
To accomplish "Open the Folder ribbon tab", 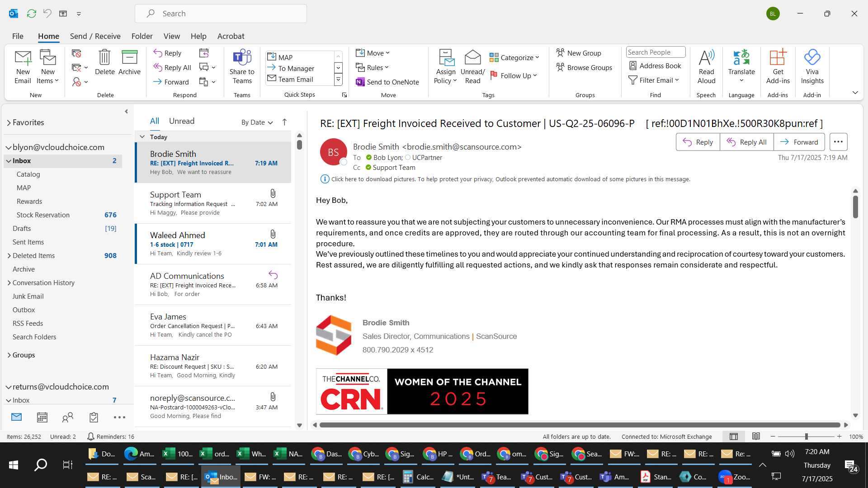I will pos(142,36).
